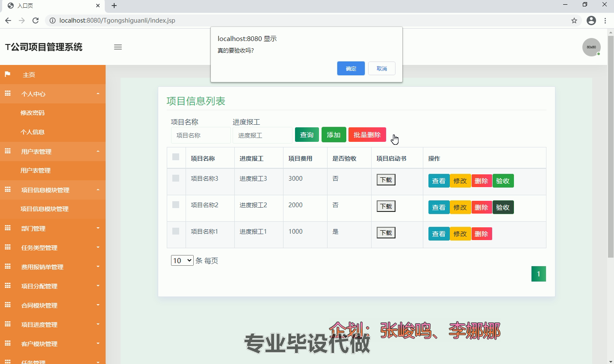The image size is (614, 364).
Task: Open 修改密码 submenu item
Action: point(53,113)
